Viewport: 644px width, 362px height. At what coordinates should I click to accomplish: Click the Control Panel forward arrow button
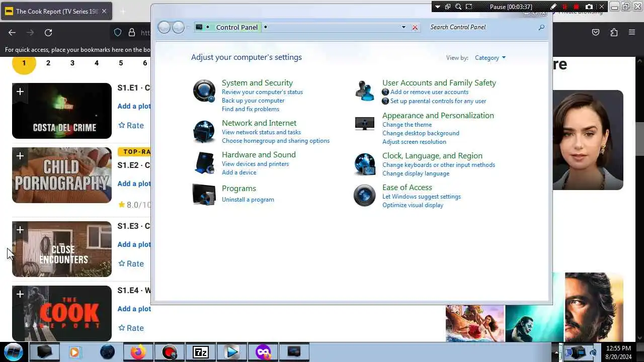(178, 27)
